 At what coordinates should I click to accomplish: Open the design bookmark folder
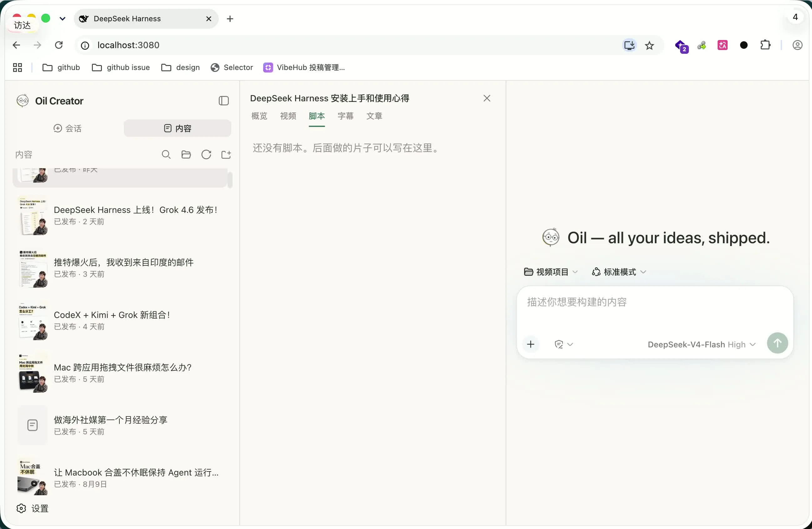click(180, 68)
